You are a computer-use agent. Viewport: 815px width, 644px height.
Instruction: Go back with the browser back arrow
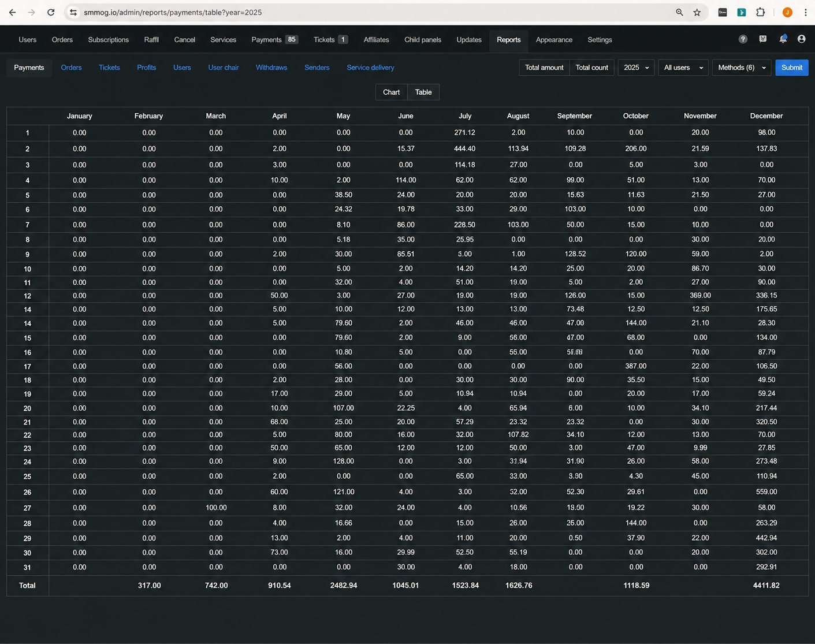(x=12, y=12)
